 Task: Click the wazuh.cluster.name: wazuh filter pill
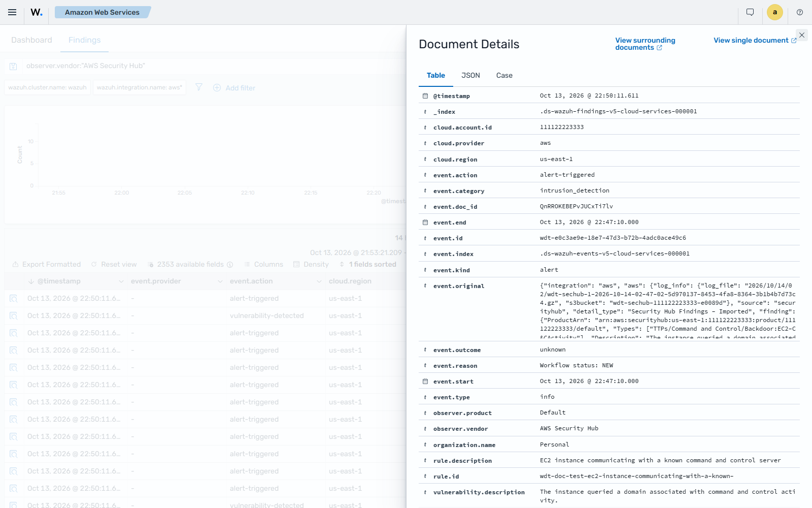(48, 87)
